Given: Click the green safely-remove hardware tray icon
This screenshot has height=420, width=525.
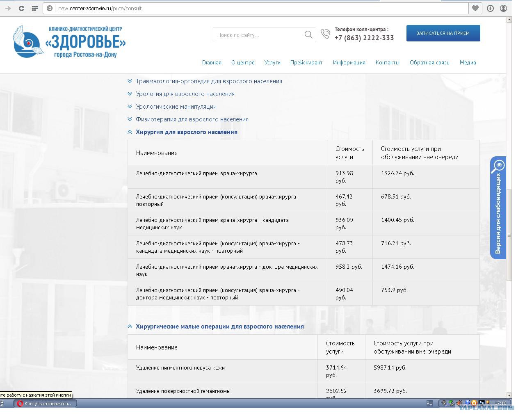Looking at the screenshot, I should 452,403.
